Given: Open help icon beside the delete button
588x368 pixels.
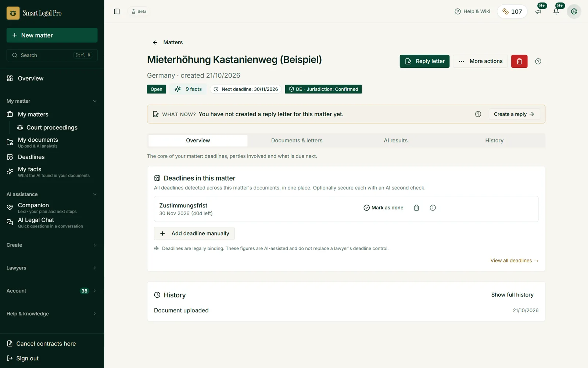Looking at the screenshot, I should [538, 61].
